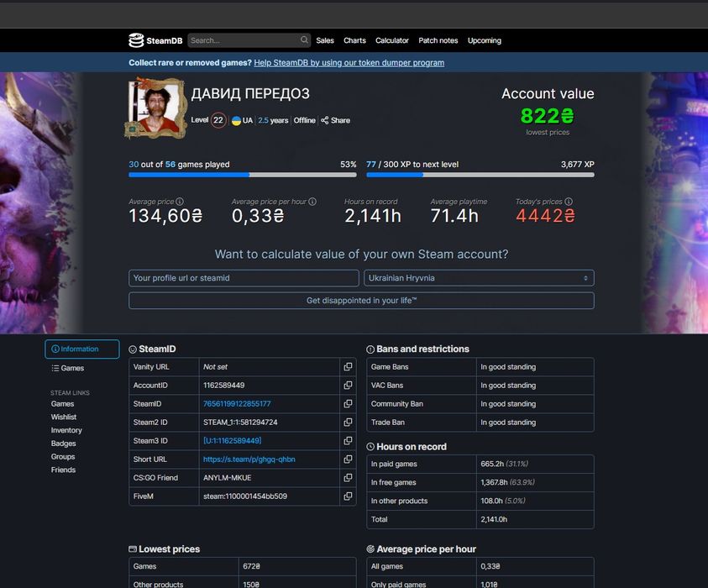Select the Information sidebar tab
The image size is (708, 588).
click(x=82, y=349)
